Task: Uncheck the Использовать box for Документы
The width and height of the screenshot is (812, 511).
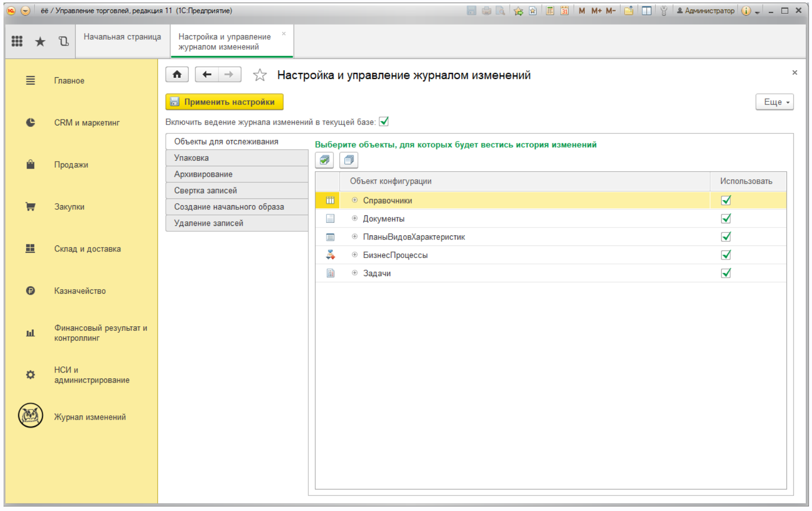Action: pos(726,218)
